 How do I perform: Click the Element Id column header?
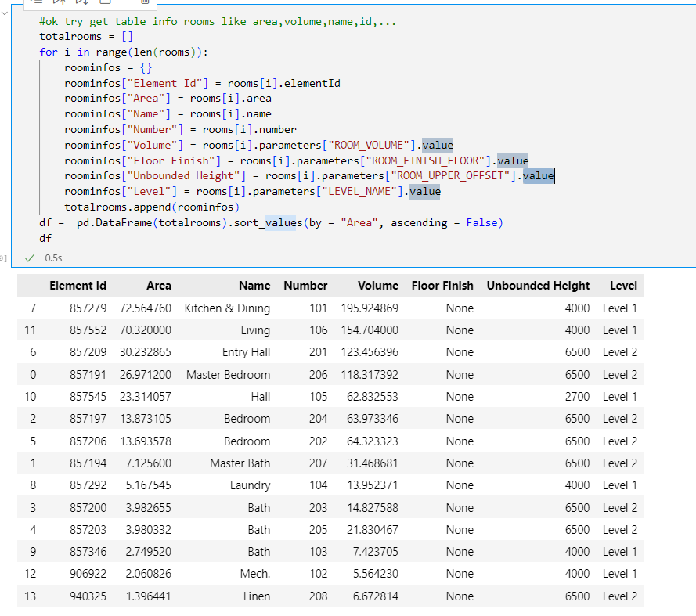click(x=78, y=286)
